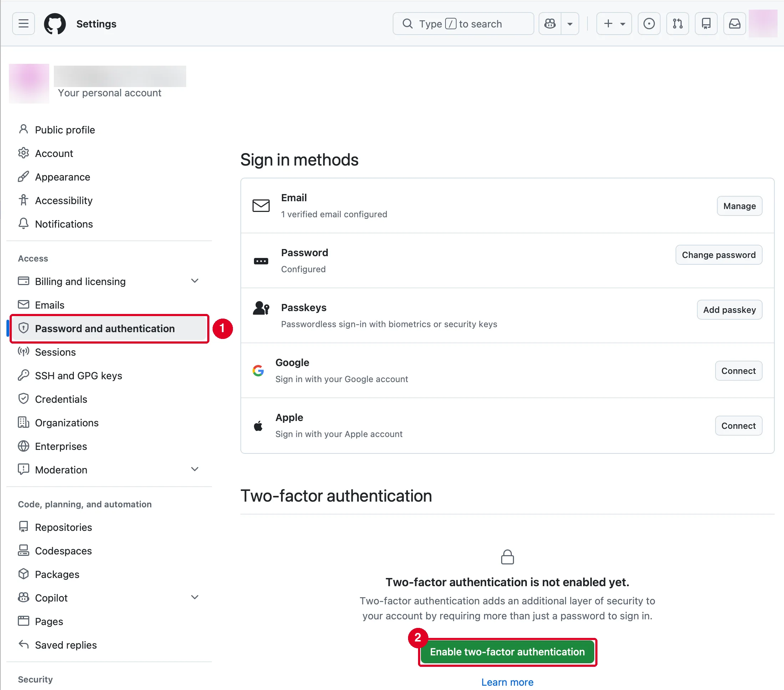Click the Apple logo icon

(x=258, y=426)
